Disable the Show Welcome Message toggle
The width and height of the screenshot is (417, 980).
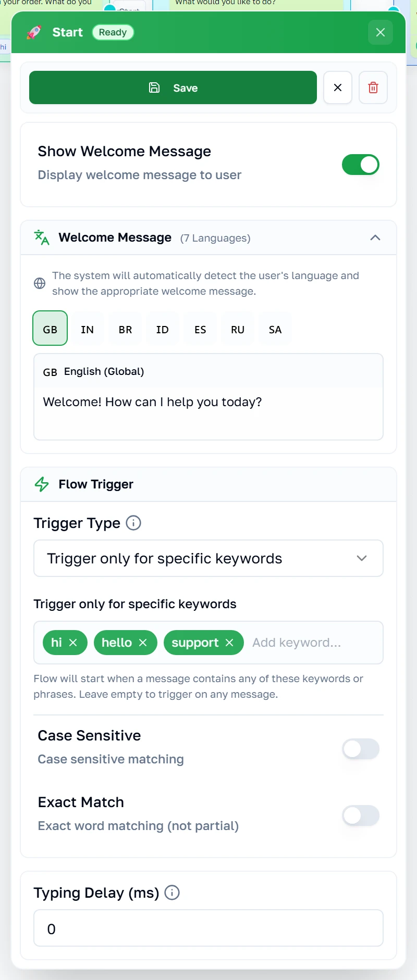tap(361, 165)
